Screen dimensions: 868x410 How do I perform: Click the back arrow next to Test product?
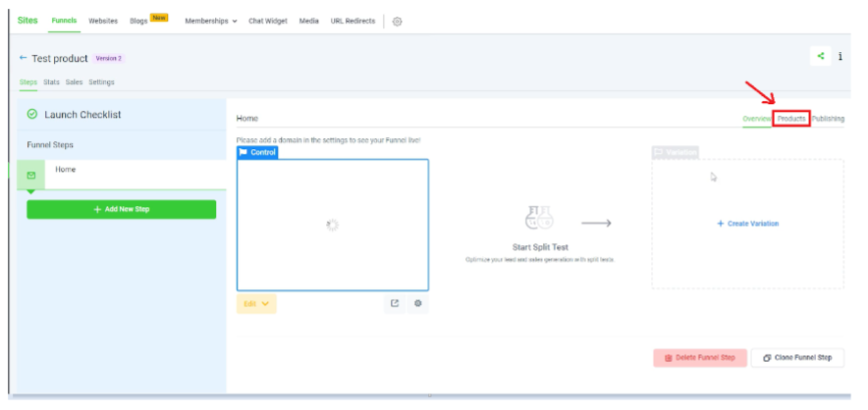click(x=24, y=59)
